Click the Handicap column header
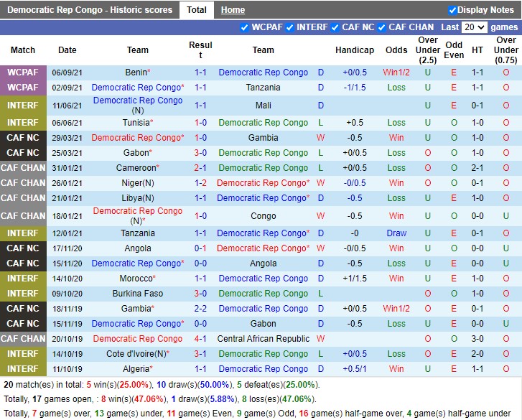Image resolution: width=522 pixels, height=420 pixels. [x=354, y=50]
